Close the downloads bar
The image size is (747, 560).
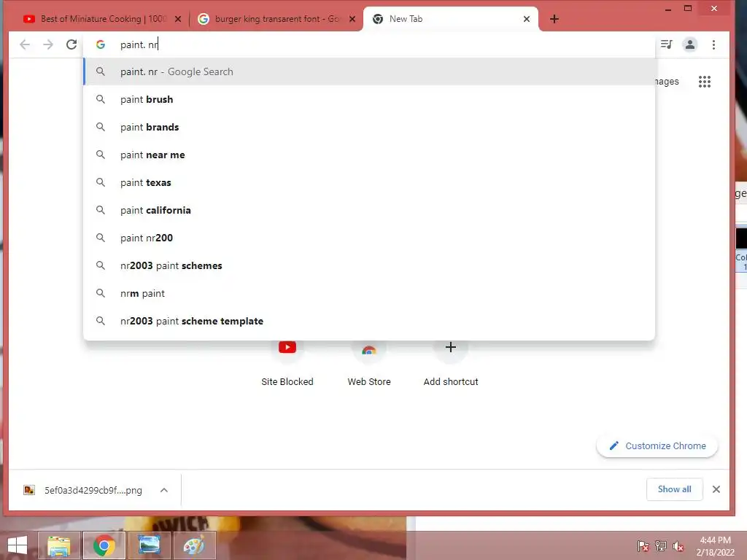(x=716, y=489)
